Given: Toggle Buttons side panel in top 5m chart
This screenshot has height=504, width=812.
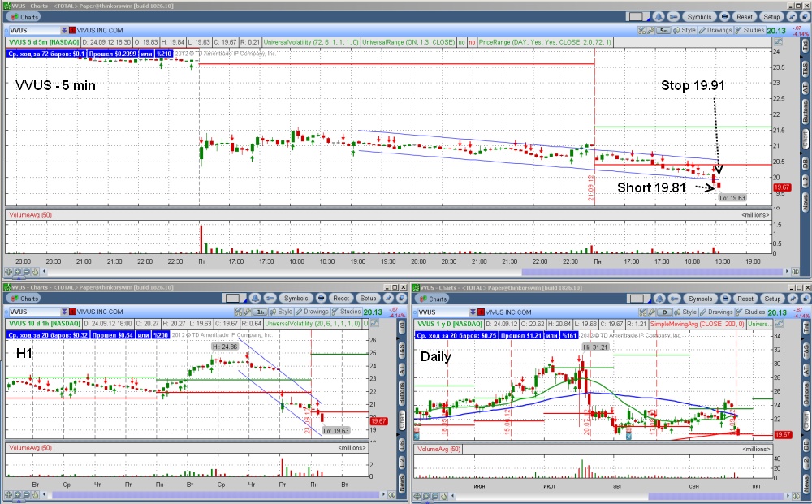Looking at the screenshot, I should [806, 112].
